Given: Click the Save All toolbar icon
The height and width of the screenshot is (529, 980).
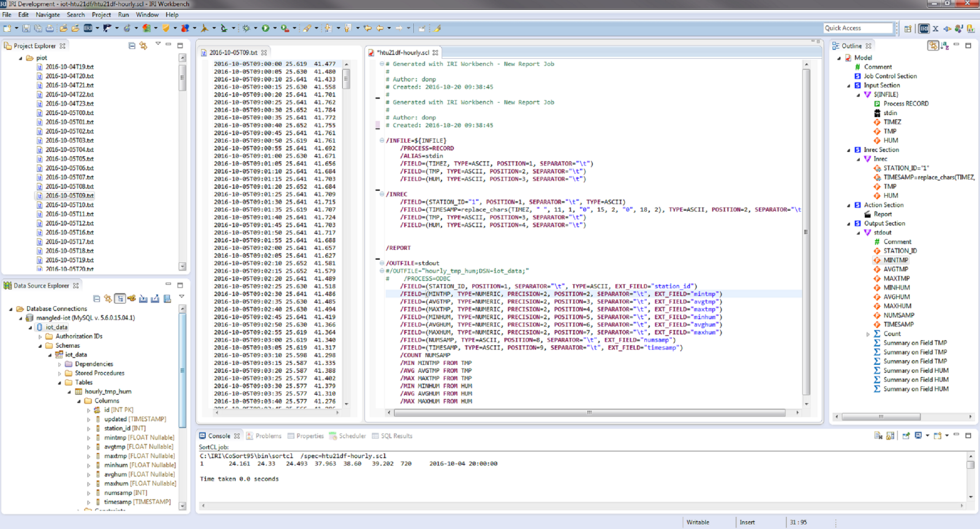Looking at the screenshot, I should [x=38, y=28].
